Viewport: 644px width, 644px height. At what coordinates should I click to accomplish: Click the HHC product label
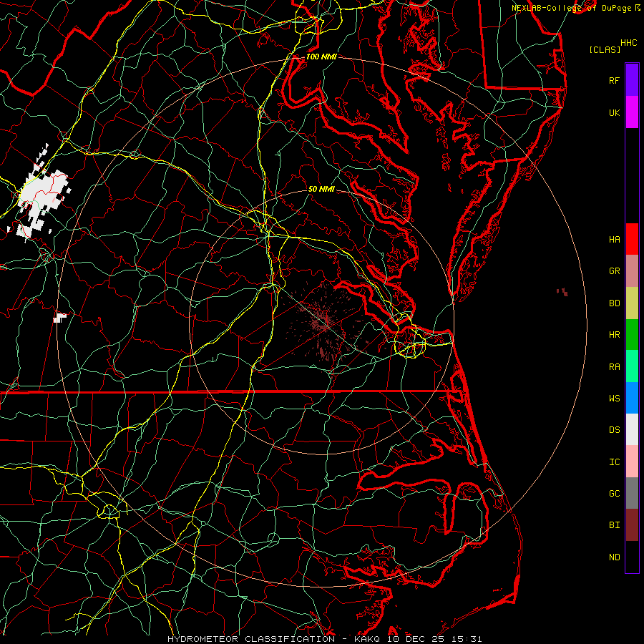[629, 43]
